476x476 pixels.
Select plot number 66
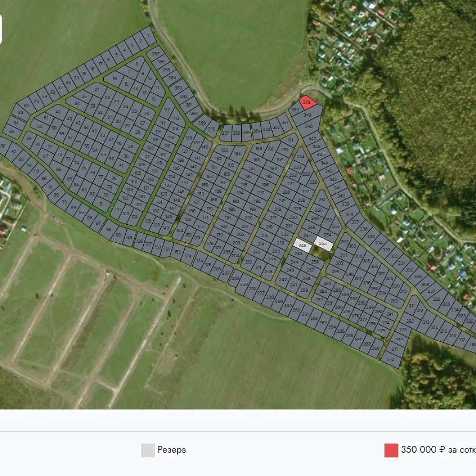pos(4,146)
